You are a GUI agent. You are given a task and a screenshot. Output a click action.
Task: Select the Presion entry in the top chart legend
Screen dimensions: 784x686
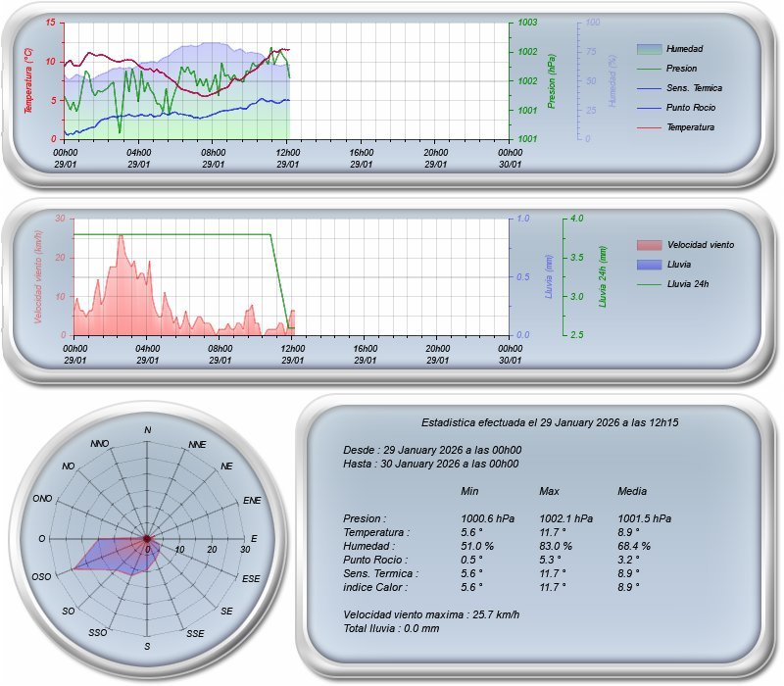tap(681, 69)
